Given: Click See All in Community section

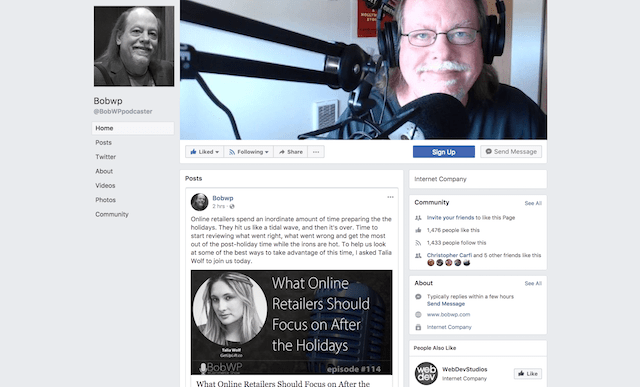Looking at the screenshot, I should point(533,203).
